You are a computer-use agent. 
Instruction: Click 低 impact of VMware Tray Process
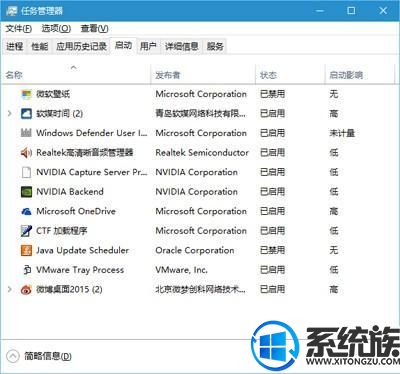pos(334,270)
